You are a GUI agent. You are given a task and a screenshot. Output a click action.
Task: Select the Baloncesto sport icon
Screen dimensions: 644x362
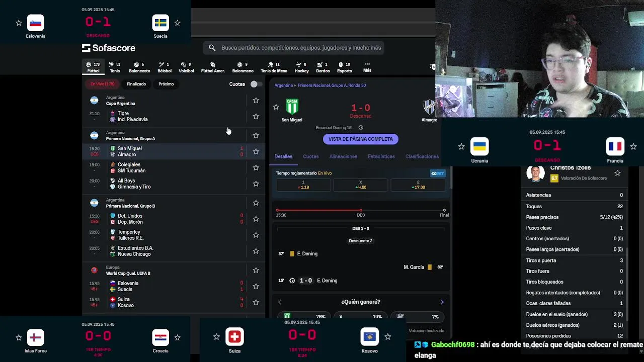139,67
